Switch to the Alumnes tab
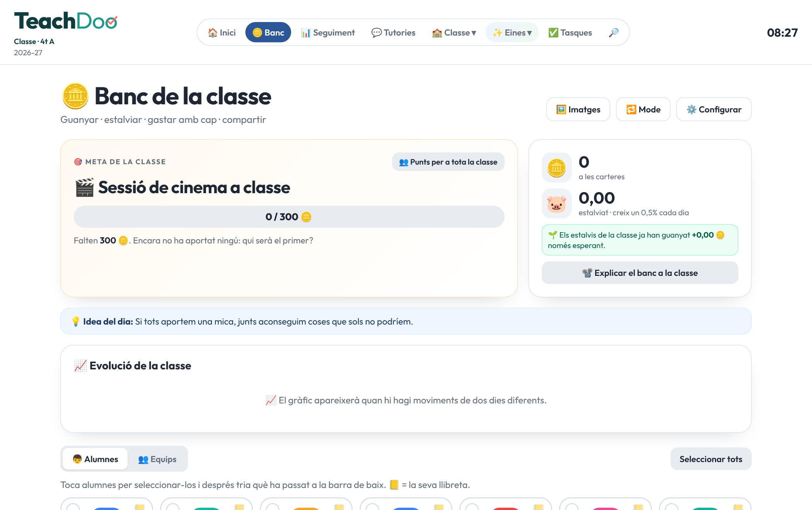Image resolution: width=812 pixels, height=510 pixels. pyautogui.click(x=95, y=459)
